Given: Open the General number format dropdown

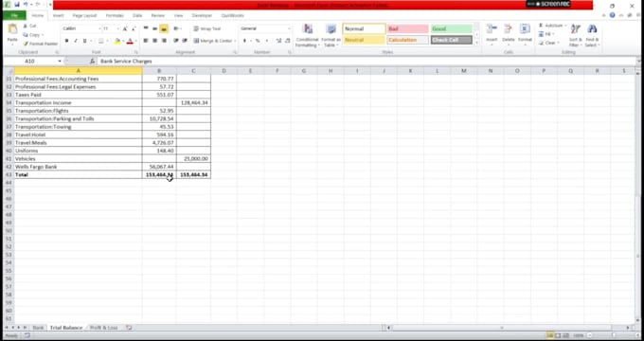Looking at the screenshot, I should [x=289, y=28].
